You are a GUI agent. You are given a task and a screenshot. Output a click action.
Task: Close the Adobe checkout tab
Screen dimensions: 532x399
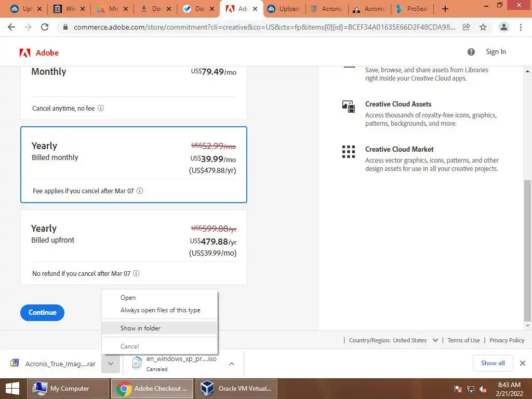[x=255, y=9]
